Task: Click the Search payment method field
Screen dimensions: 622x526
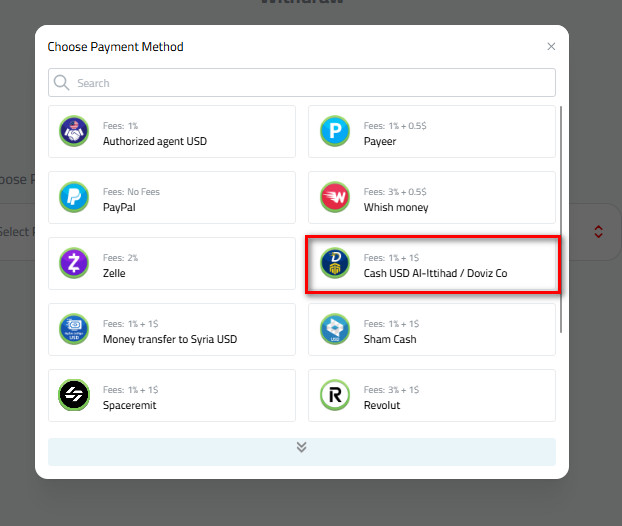Action: [302, 83]
